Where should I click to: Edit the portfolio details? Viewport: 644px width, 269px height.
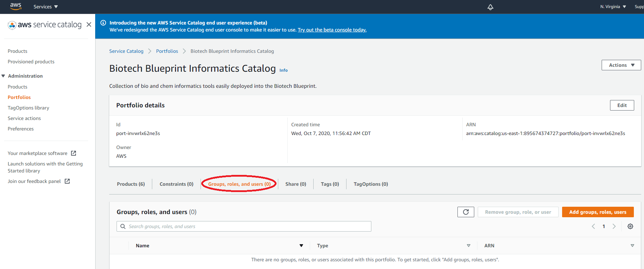(x=622, y=105)
